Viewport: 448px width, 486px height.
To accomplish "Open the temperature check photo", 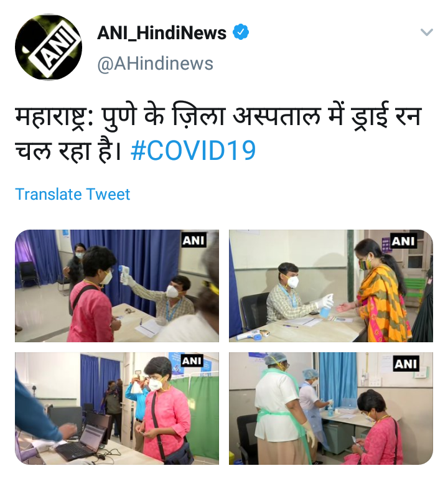I will coord(117,286).
